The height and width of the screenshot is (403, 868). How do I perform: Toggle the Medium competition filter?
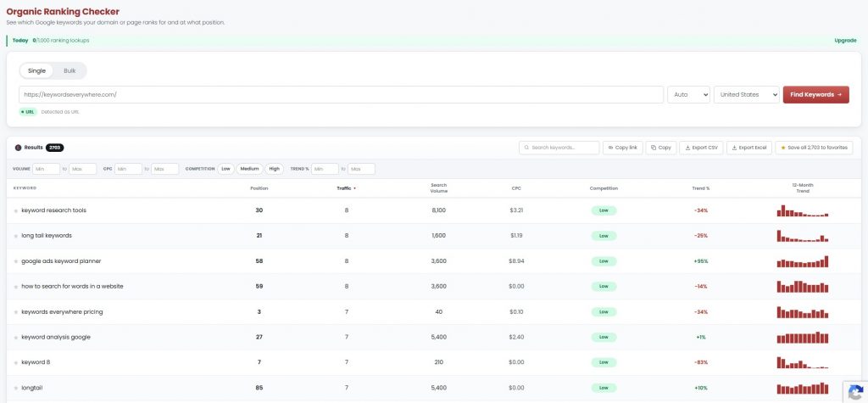coord(250,169)
